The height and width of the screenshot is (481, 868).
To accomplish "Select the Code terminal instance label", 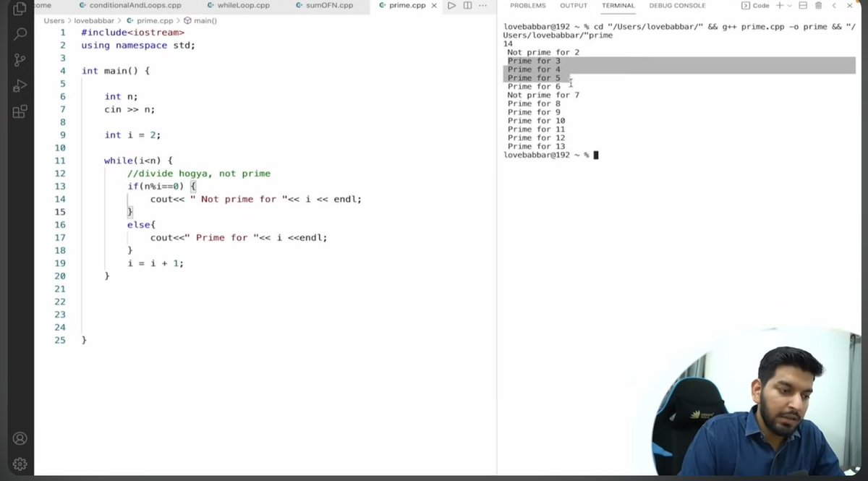I will click(755, 6).
